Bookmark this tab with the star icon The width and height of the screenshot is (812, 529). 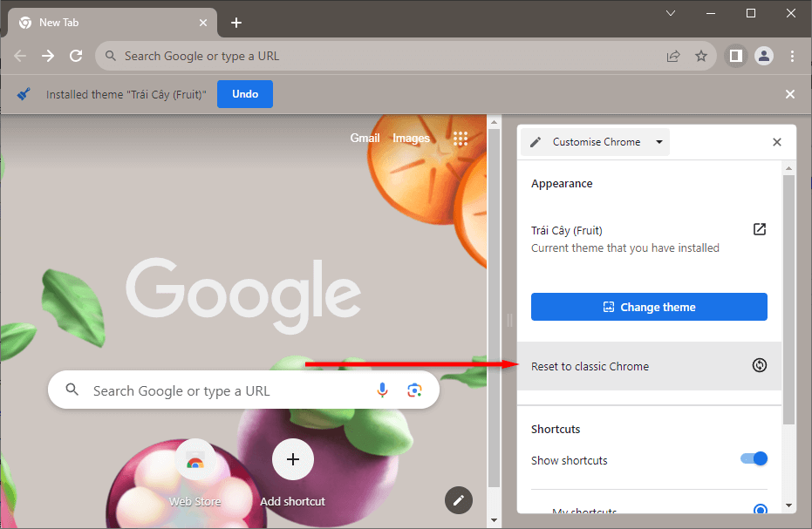[701, 56]
